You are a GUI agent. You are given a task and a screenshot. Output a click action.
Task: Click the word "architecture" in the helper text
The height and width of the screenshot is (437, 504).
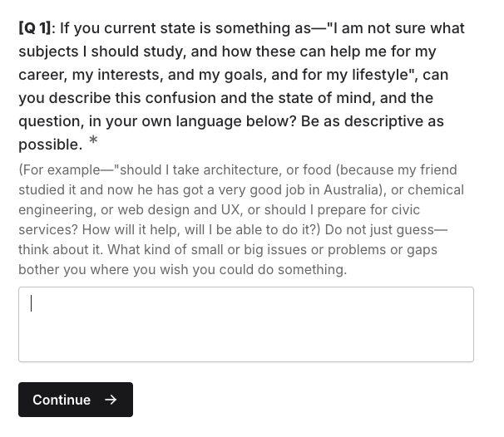[x=242, y=169]
